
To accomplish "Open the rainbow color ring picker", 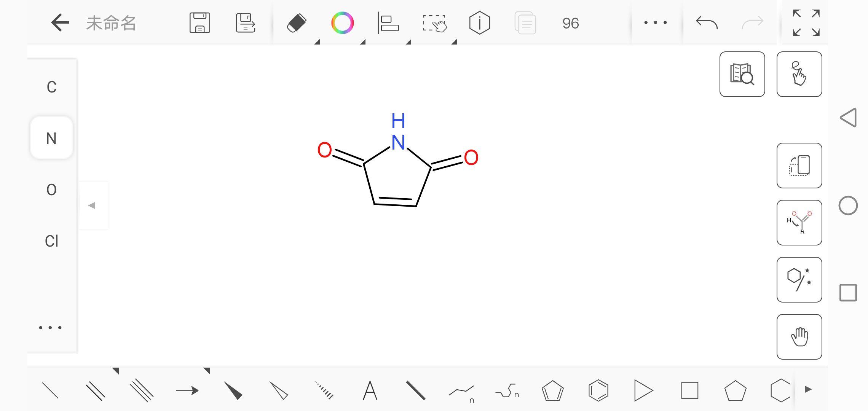I will coord(342,23).
